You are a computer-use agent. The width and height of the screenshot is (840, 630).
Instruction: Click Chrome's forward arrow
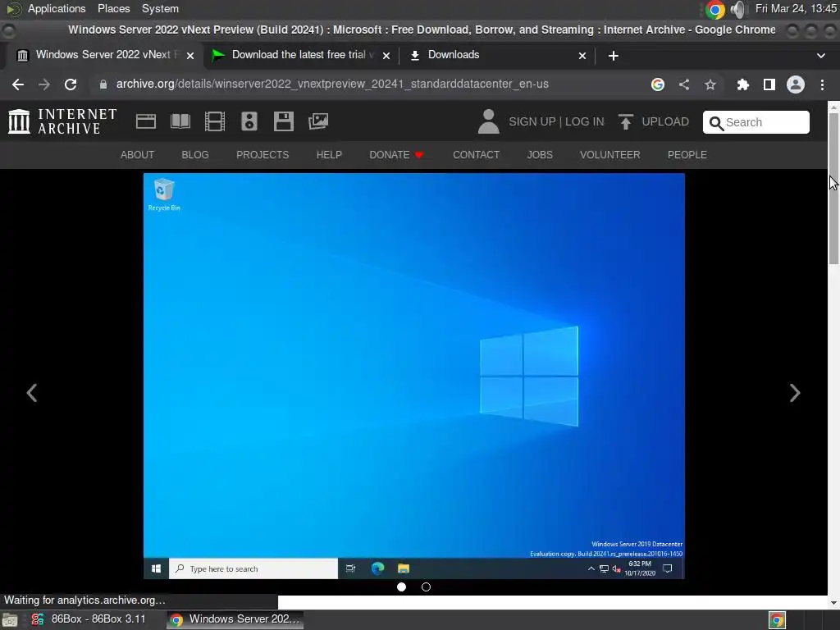44,84
